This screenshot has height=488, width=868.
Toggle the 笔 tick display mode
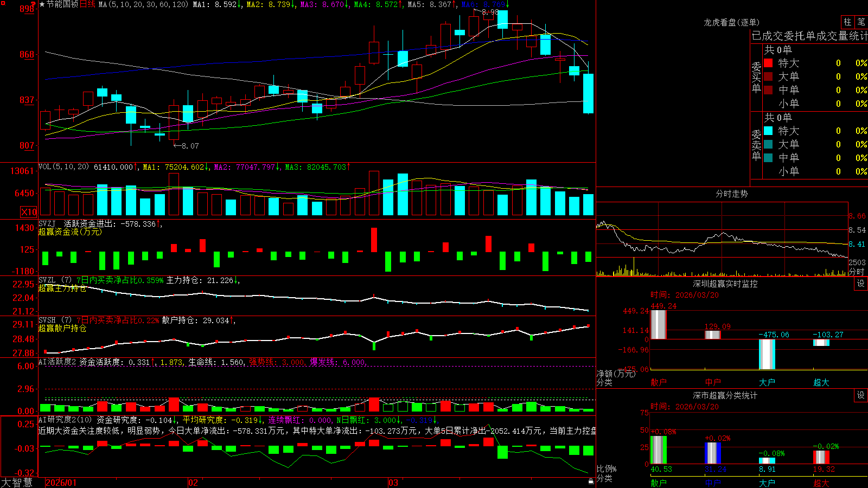click(x=861, y=22)
